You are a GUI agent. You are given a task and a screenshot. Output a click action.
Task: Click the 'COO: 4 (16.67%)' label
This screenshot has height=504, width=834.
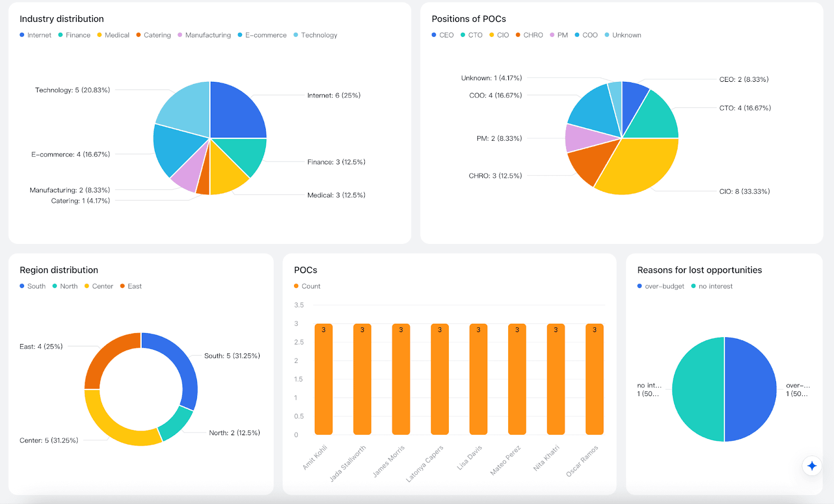click(x=495, y=95)
